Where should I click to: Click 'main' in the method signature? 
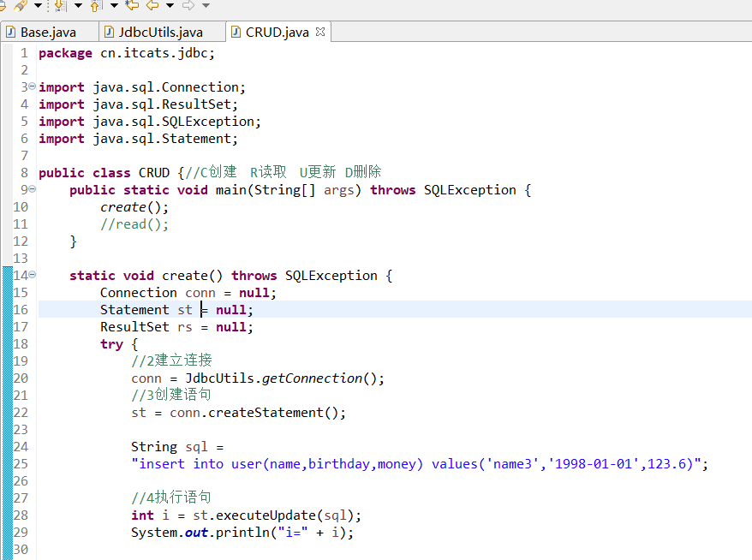(231, 190)
